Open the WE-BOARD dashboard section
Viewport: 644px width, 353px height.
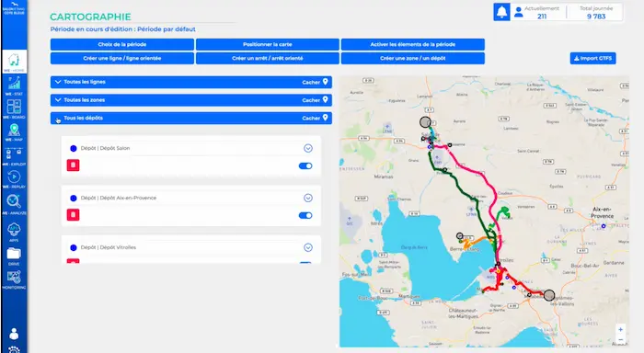point(14,108)
